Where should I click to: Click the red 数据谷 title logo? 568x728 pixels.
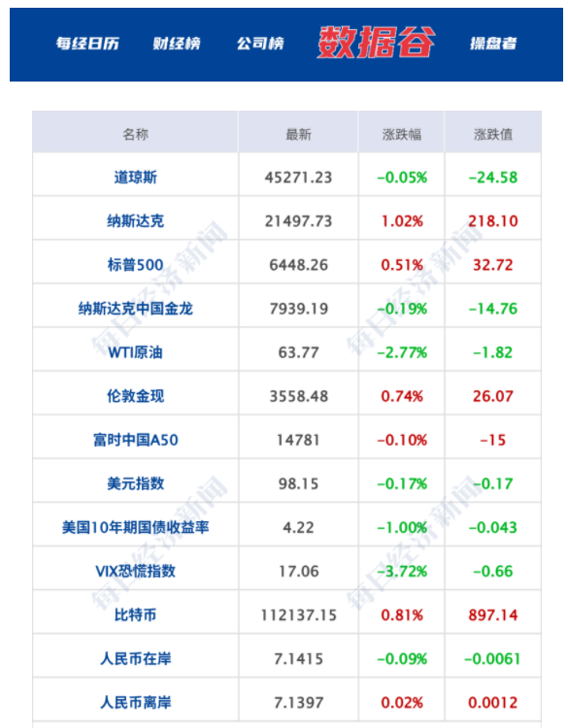pyautogui.click(x=376, y=43)
